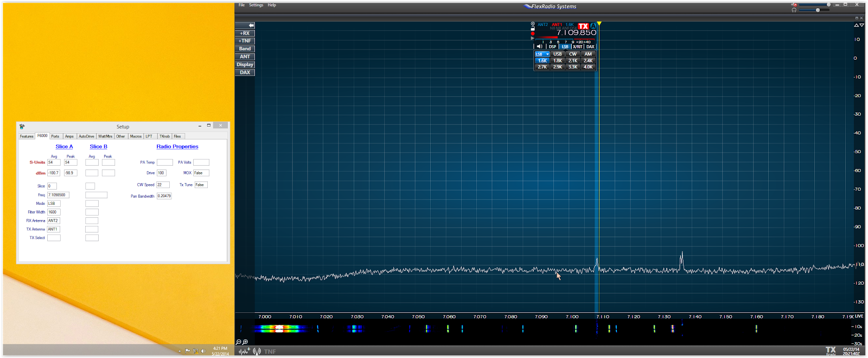Toggle the TNF label in status bar

[x=270, y=351]
